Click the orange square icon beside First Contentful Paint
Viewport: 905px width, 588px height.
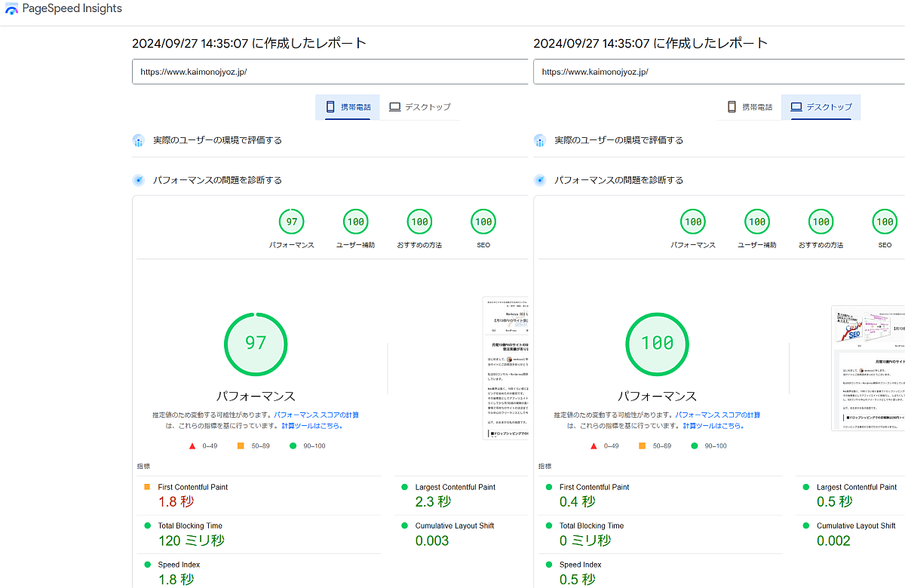[x=146, y=487]
